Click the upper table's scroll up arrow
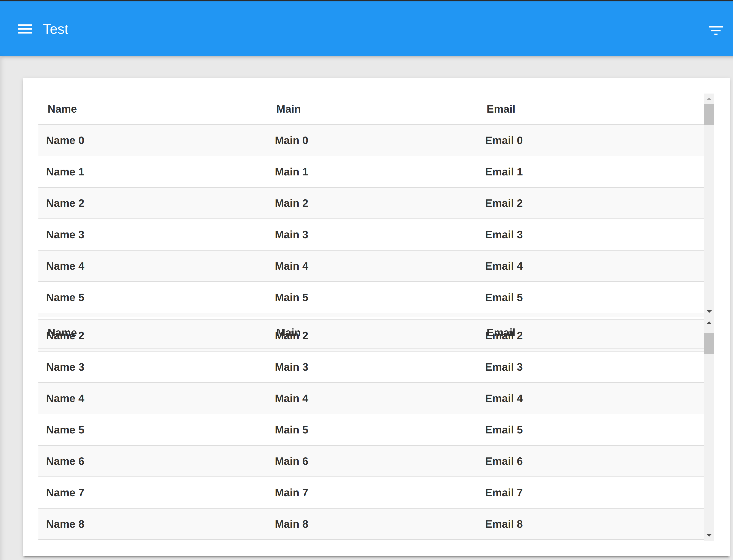The image size is (733, 560). [x=709, y=99]
